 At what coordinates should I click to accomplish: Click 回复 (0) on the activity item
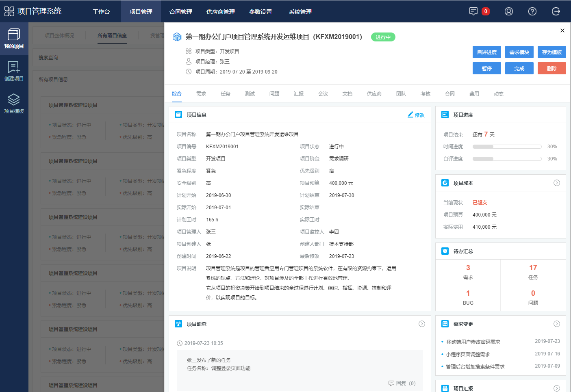coord(402,383)
